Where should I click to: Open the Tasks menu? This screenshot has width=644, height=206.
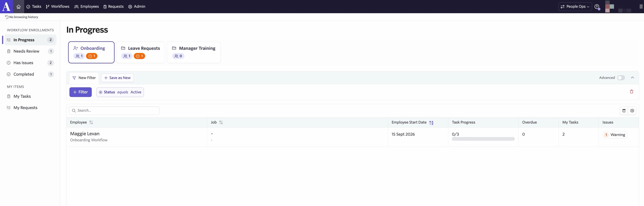pos(34,6)
